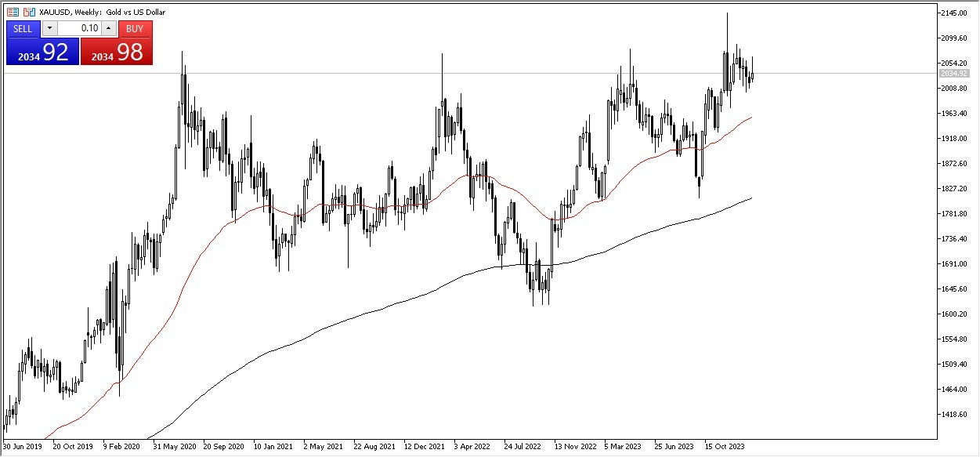Click the 12 Dec 2021 date label
The height and width of the screenshot is (457, 980).
click(x=424, y=447)
